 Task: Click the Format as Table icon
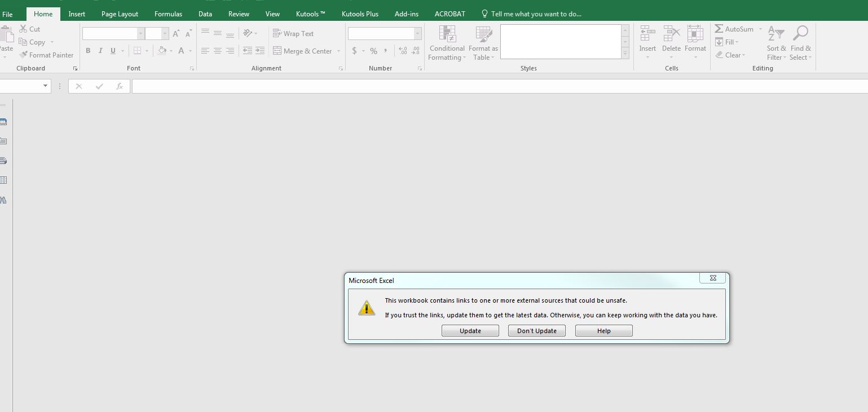[x=483, y=35]
